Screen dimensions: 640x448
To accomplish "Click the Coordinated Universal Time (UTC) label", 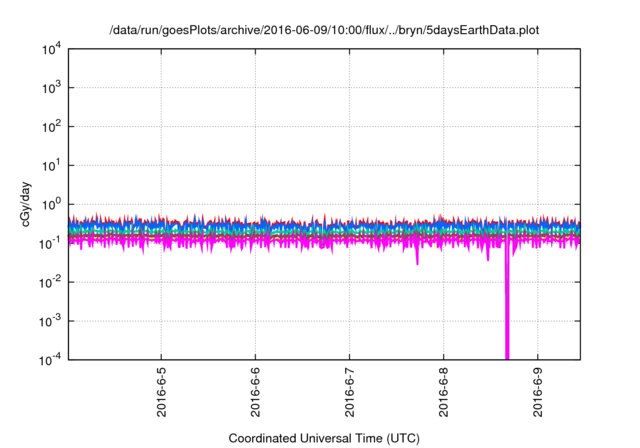I will point(324,438).
